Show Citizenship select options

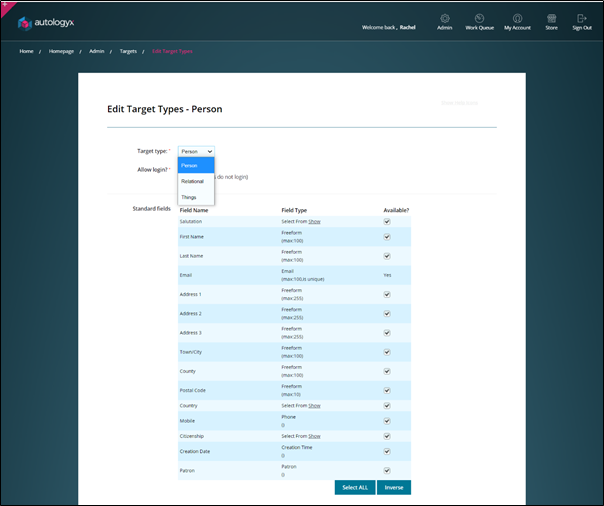pos(314,436)
